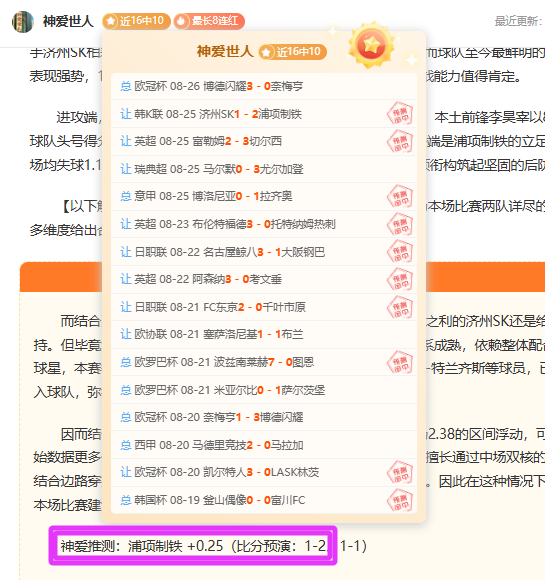Click hit stamp on 济州SK vs 浦项制铁 row

(400, 114)
